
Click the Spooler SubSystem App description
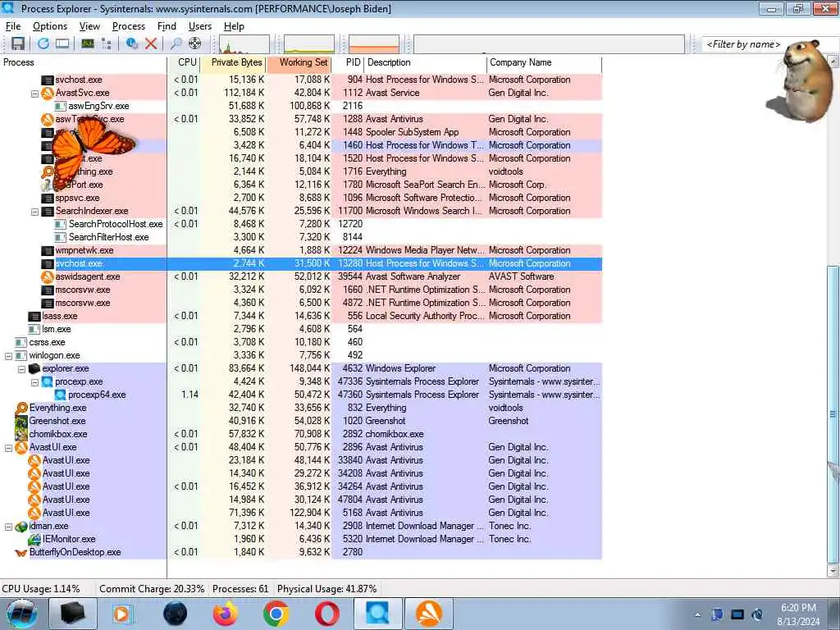[x=412, y=132]
